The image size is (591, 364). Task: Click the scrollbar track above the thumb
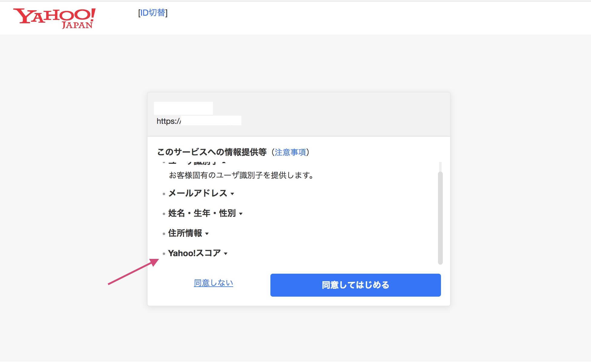click(x=440, y=166)
